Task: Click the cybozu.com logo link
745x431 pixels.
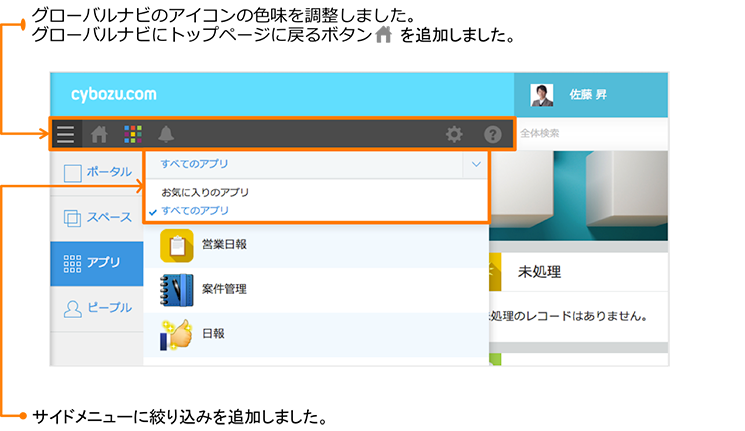Action: click(113, 95)
